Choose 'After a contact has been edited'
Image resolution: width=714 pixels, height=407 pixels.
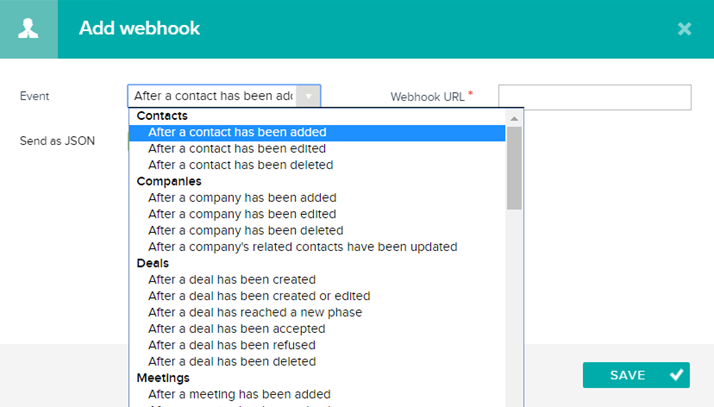[x=239, y=148]
